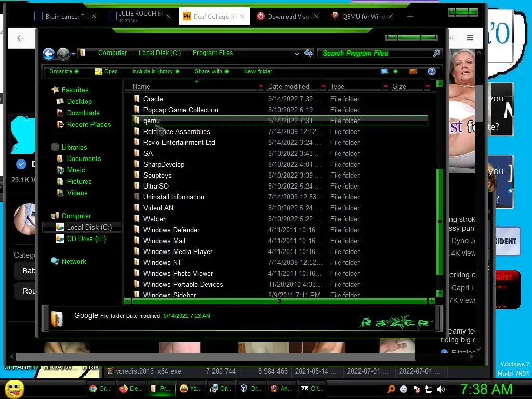Open Explorer Help question mark
The image size is (532, 399).
pyautogui.click(x=432, y=71)
